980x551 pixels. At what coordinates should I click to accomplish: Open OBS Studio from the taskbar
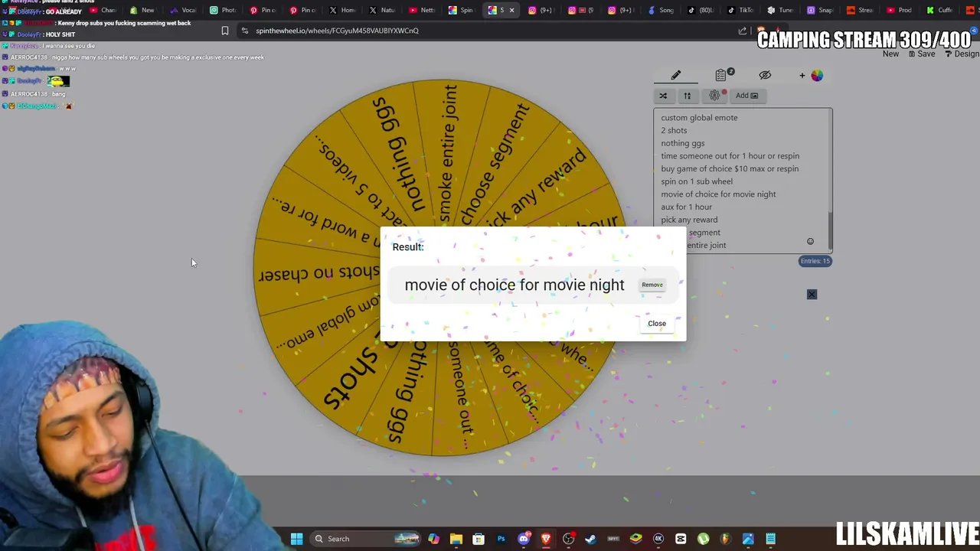click(x=568, y=539)
